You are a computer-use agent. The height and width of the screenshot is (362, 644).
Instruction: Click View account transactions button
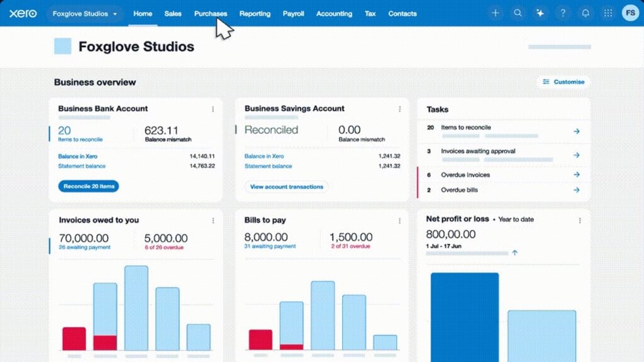286,187
